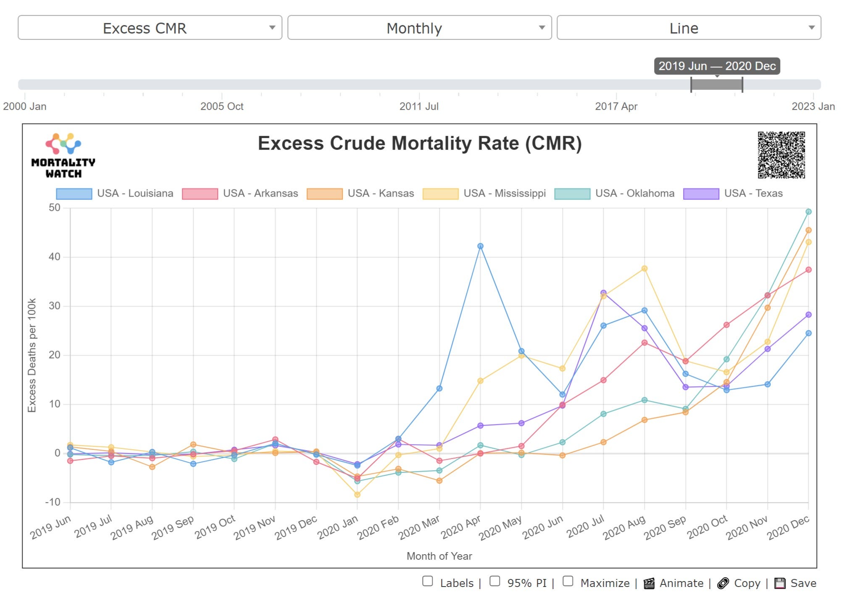Open the Excess CMR dropdown

pyautogui.click(x=150, y=28)
